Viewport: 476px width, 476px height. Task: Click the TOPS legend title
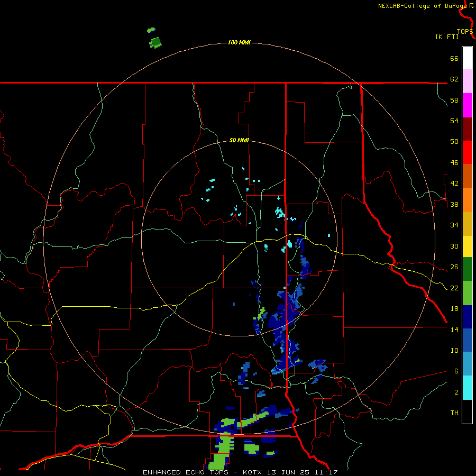[x=465, y=32]
